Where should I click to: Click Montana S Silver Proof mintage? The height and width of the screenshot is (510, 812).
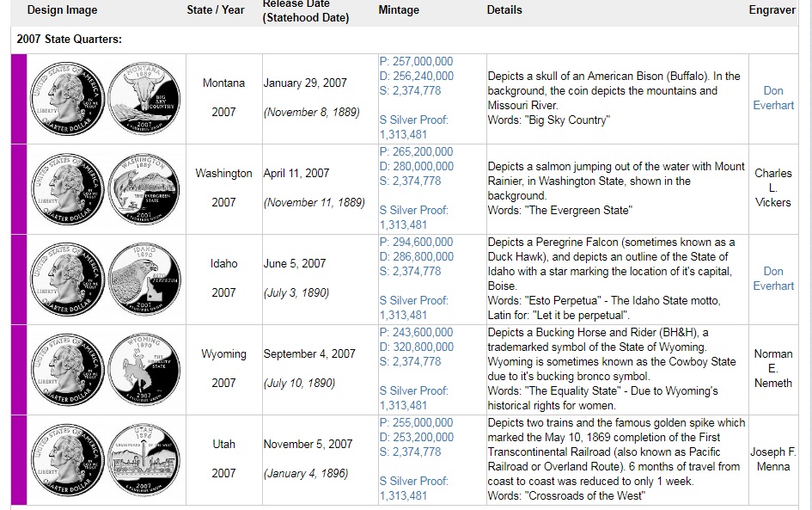coord(414,127)
